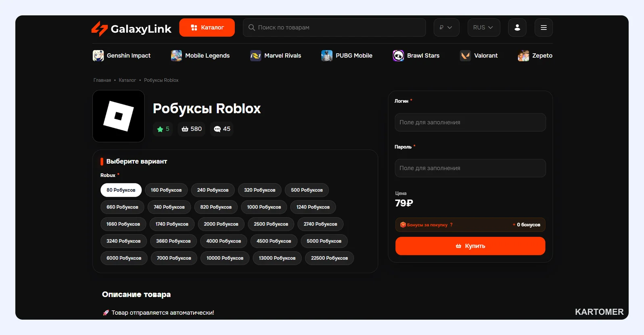Image resolution: width=644 pixels, height=335 pixels.
Task: Click the green star rating badge
Action: click(x=163, y=129)
